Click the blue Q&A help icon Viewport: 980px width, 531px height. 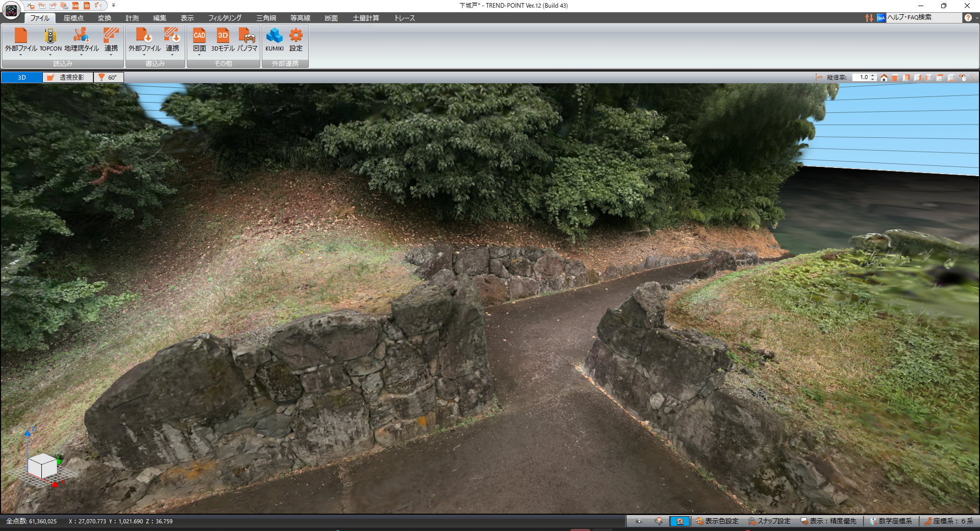click(880, 18)
